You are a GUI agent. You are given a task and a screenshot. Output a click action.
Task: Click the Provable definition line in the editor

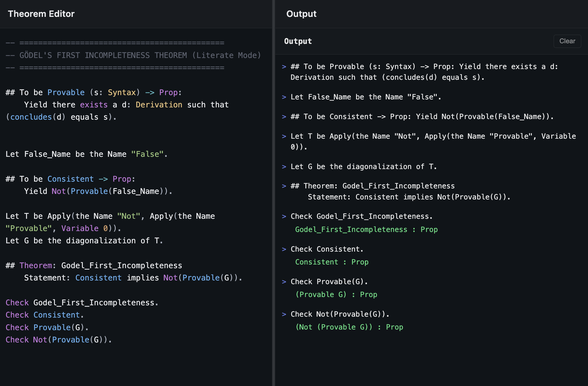[92, 92]
